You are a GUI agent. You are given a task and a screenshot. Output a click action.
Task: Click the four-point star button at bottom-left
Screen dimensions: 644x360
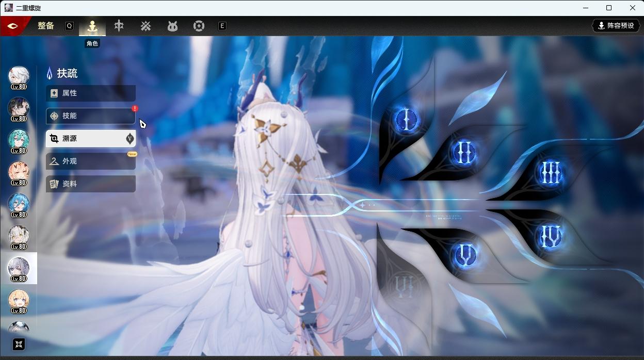point(19,345)
